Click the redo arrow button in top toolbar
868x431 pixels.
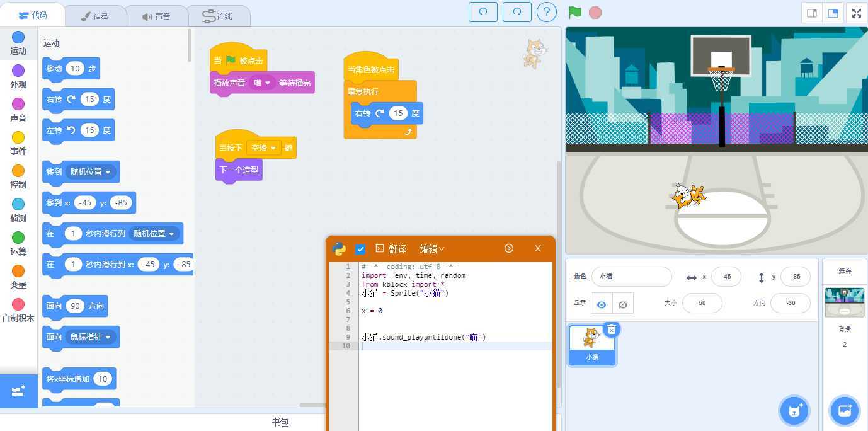point(517,12)
